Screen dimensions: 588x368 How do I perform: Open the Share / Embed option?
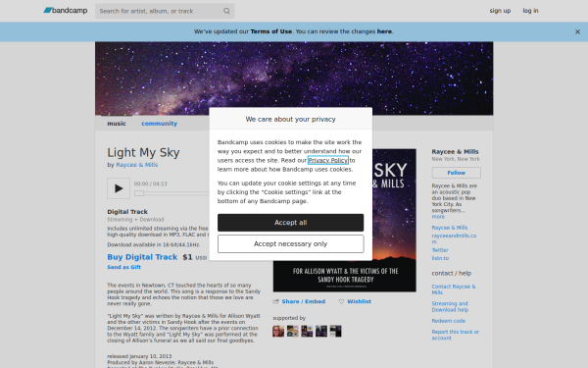pos(304,301)
